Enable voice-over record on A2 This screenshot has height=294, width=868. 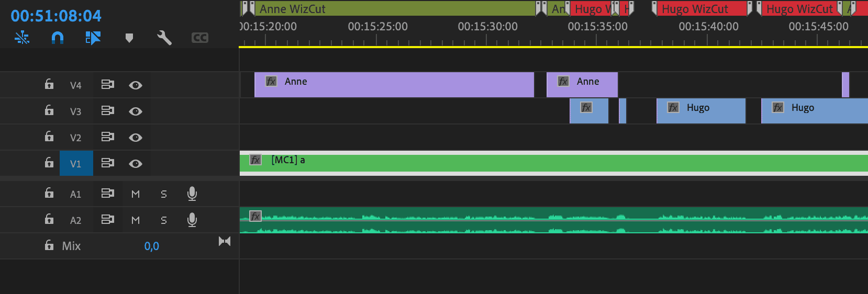point(192,220)
